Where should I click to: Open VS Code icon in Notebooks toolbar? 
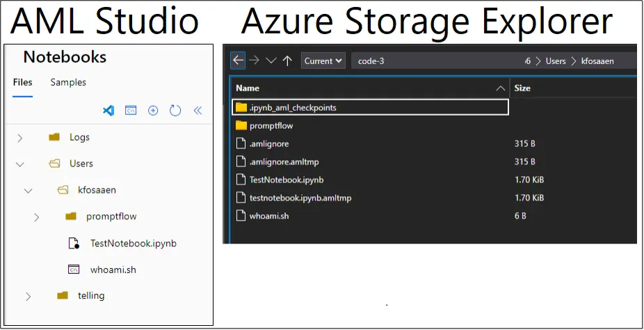(108, 110)
